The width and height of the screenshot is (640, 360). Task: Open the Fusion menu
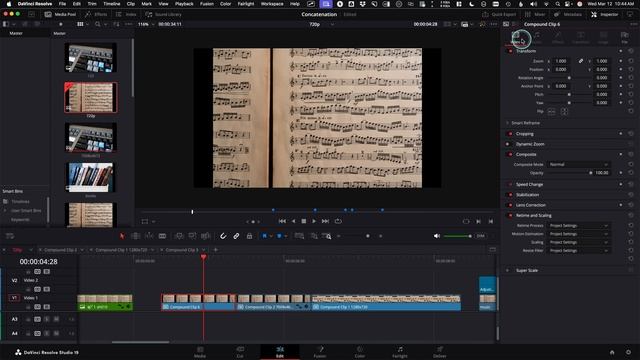click(x=207, y=4)
